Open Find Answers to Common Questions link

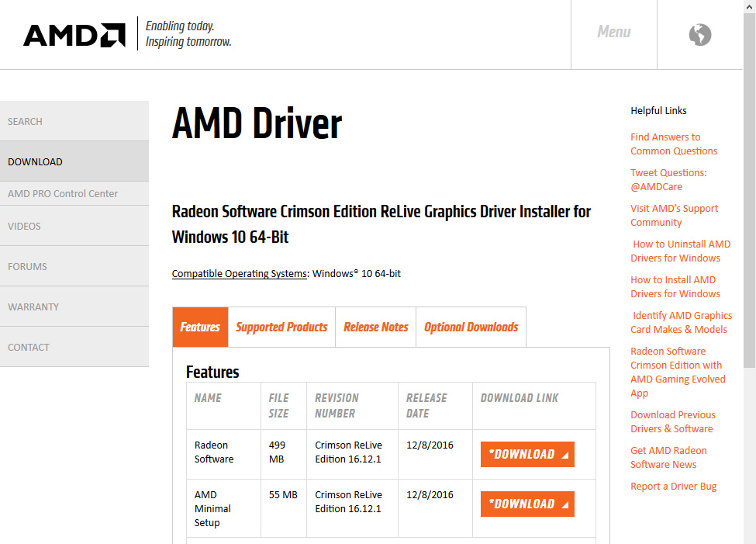pyautogui.click(x=673, y=144)
